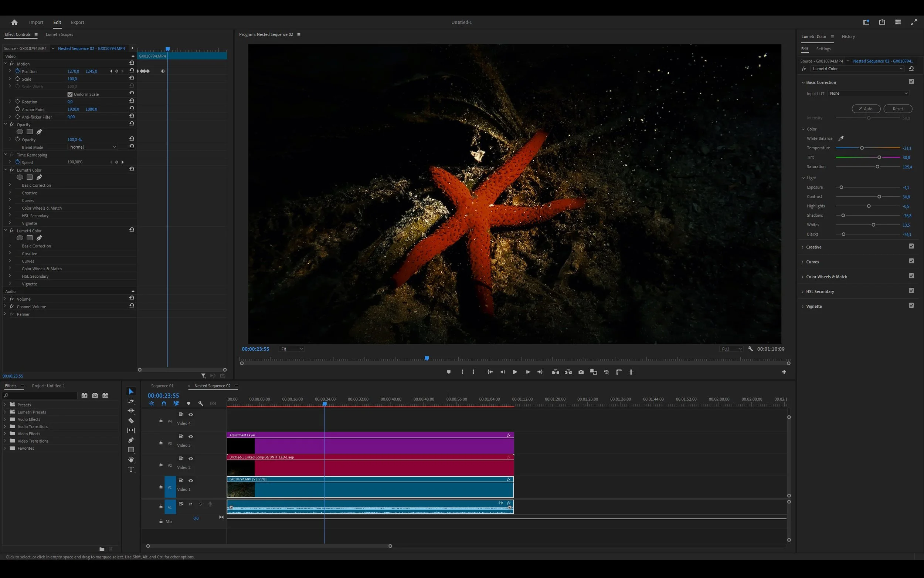Hide Video 3 track output
The height and width of the screenshot is (578, 924).
click(191, 436)
